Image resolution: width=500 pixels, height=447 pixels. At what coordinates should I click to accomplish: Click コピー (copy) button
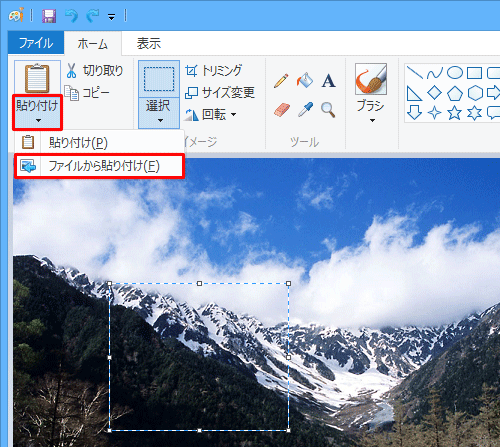[x=87, y=93]
